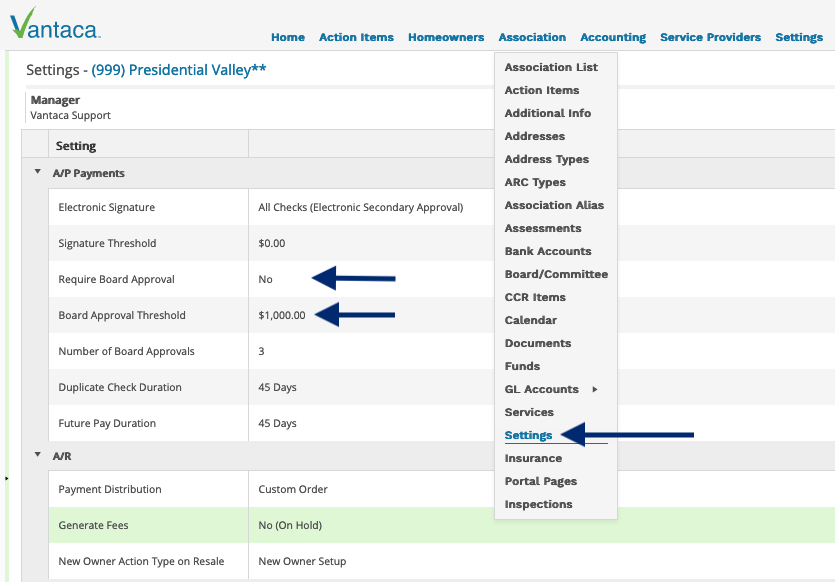Collapse the A/P Payments section
Image resolution: width=835 pixels, height=582 pixels.
pyautogui.click(x=36, y=171)
